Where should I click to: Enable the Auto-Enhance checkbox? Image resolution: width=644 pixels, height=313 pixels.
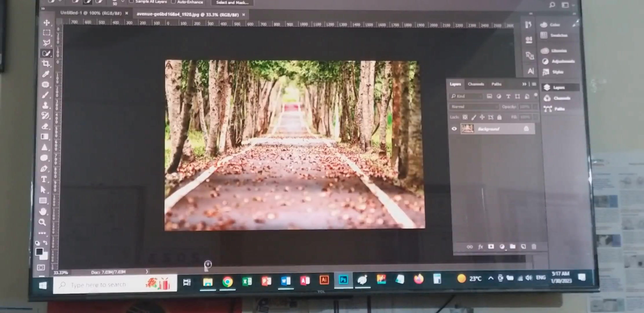click(x=173, y=2)
